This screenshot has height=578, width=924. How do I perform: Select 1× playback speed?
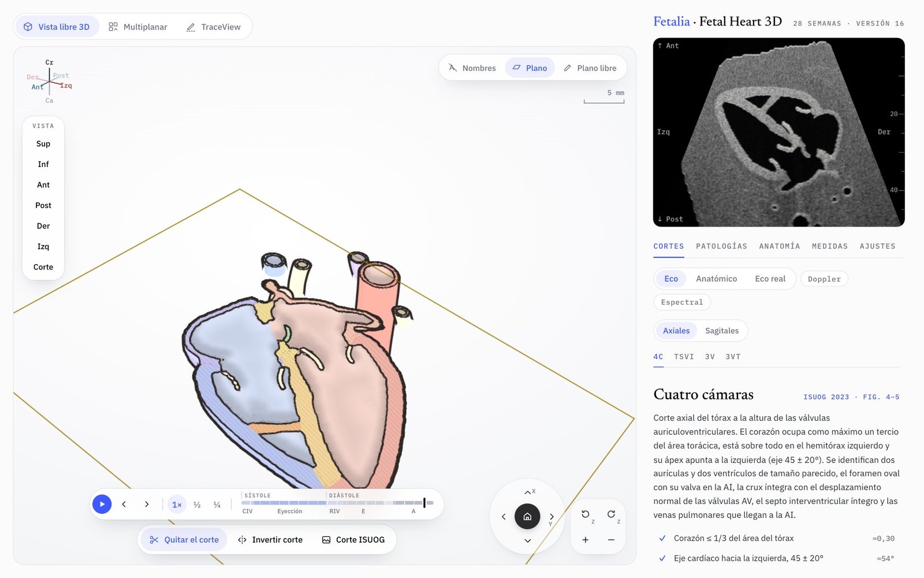click(x=177, y=505)
